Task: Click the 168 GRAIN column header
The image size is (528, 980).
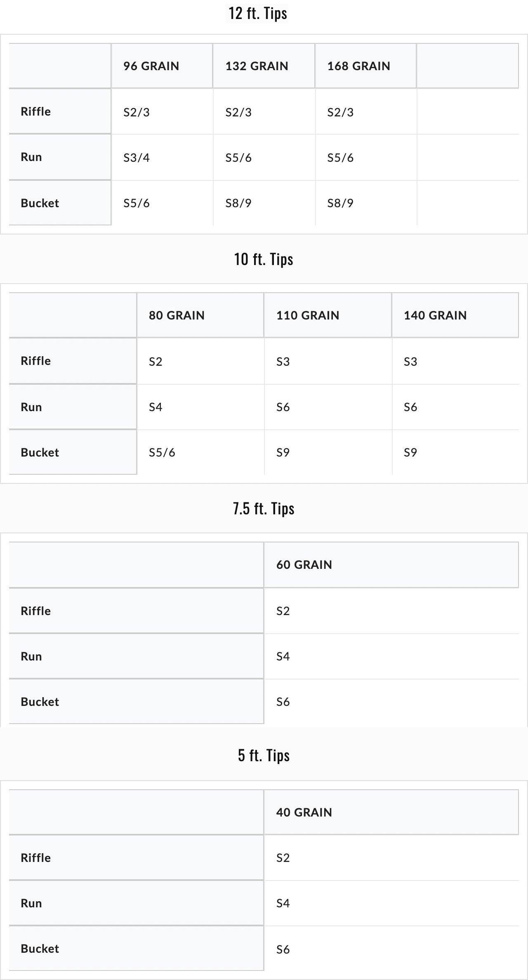Action: point(366,66)
